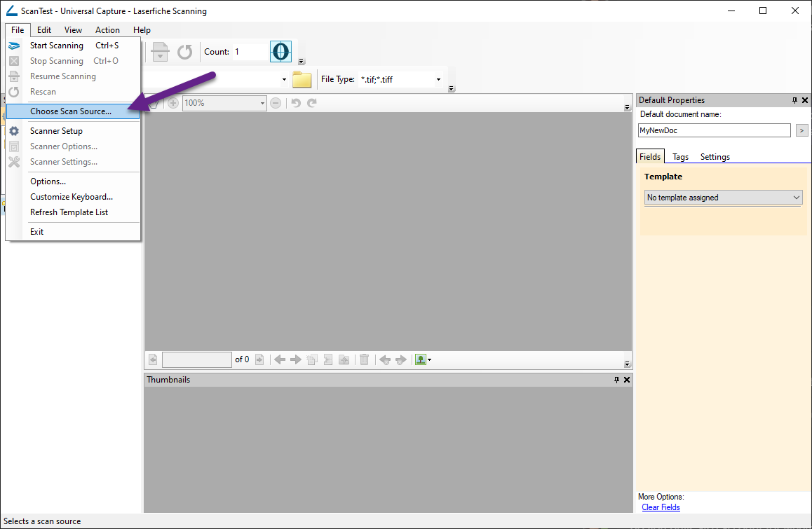Select Refresh Template List menu item
The width and height of the screenshot is (812, 529).
[73, 212]
